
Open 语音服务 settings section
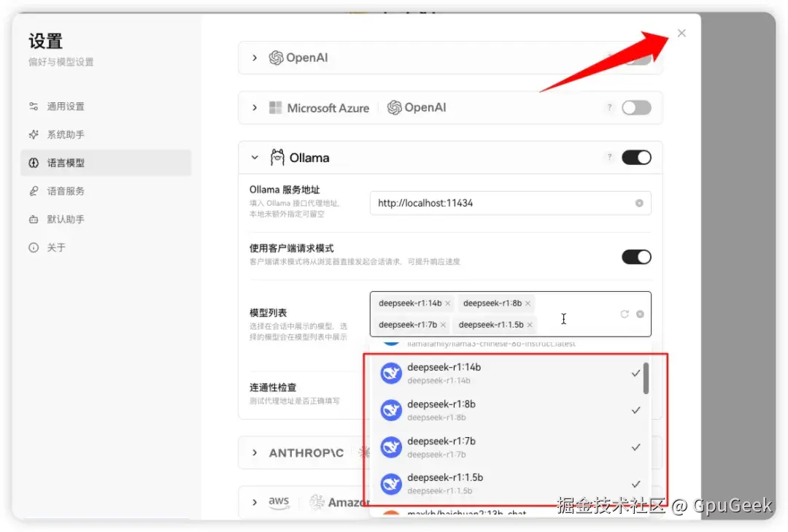click(106, 190)
